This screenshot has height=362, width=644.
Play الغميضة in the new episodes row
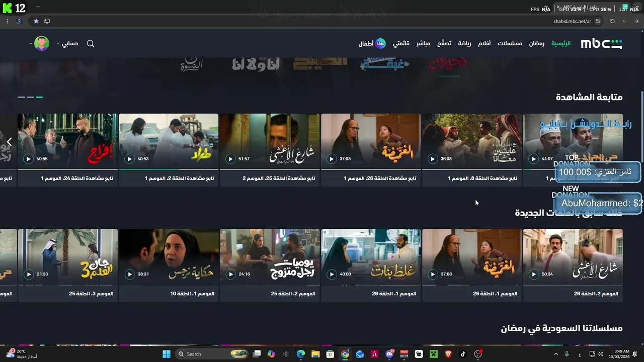pyautogui.click(x=433, y=275)
